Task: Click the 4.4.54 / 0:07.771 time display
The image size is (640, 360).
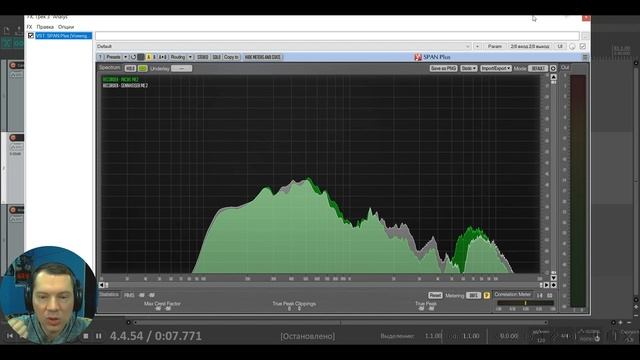Action: click(x=156, y=336)
